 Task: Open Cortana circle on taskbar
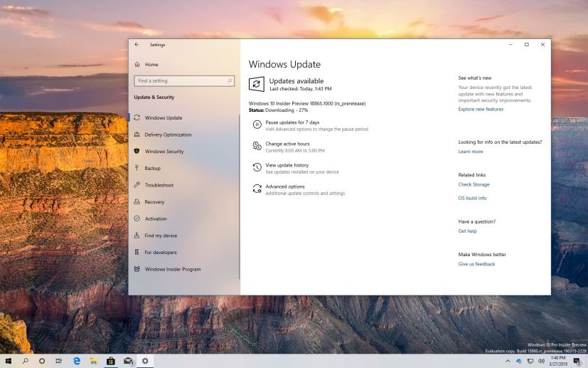click(42, 362)
